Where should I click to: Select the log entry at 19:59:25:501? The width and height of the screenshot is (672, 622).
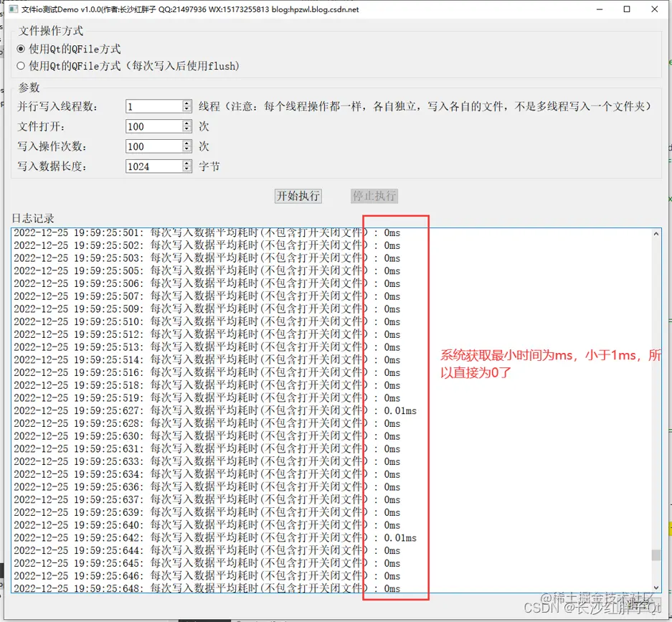207,232
